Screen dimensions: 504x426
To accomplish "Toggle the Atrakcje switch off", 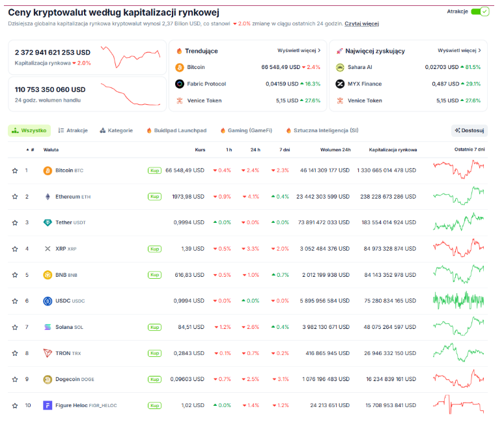I will (x=480, y=12).
